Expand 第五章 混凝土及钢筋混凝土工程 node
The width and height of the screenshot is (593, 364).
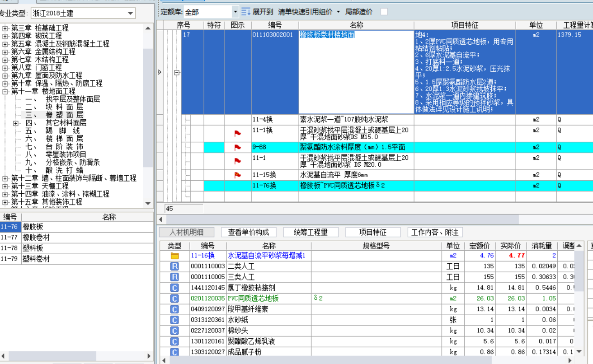(x=5, y=44)
